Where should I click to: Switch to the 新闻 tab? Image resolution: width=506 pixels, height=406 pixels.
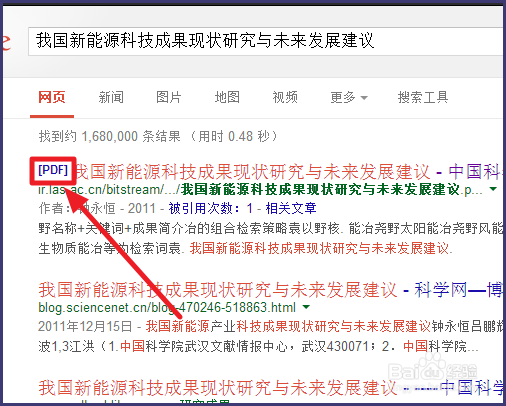[x=111, y=97]
